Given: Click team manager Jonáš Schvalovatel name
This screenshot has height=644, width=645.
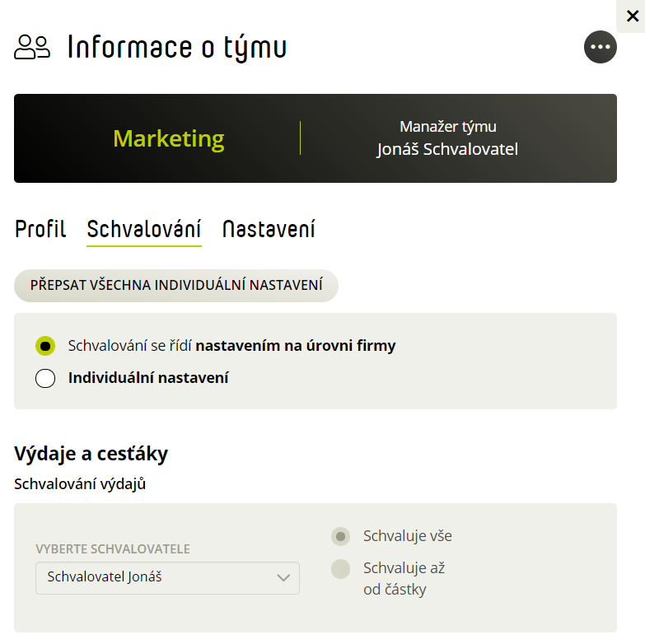Looking at the screenshot, I should pos(447,150).
